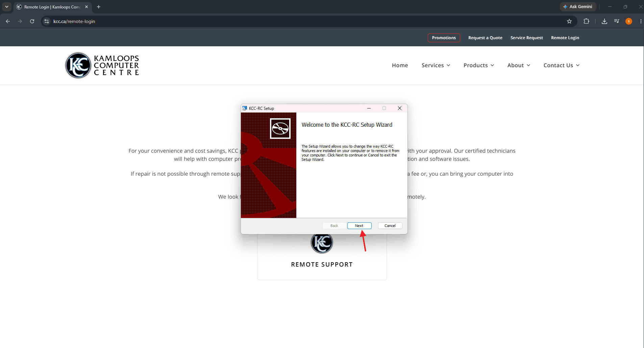The image size is (644, 348).
Task: Expand the Services menu
Action: 436,65
